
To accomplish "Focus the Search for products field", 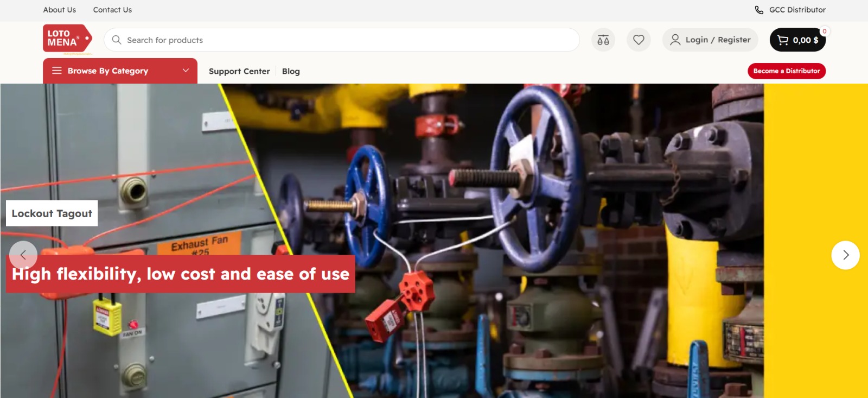I will point(342,40).
